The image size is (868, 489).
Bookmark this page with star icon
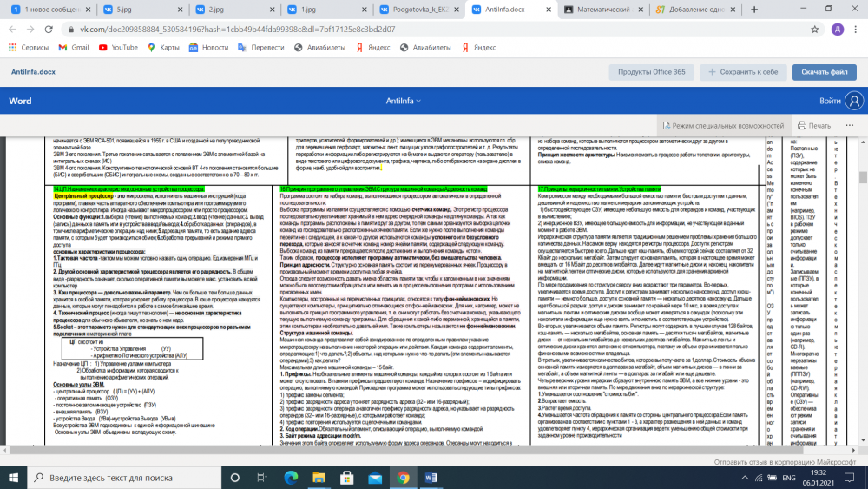tap(814, 30)
